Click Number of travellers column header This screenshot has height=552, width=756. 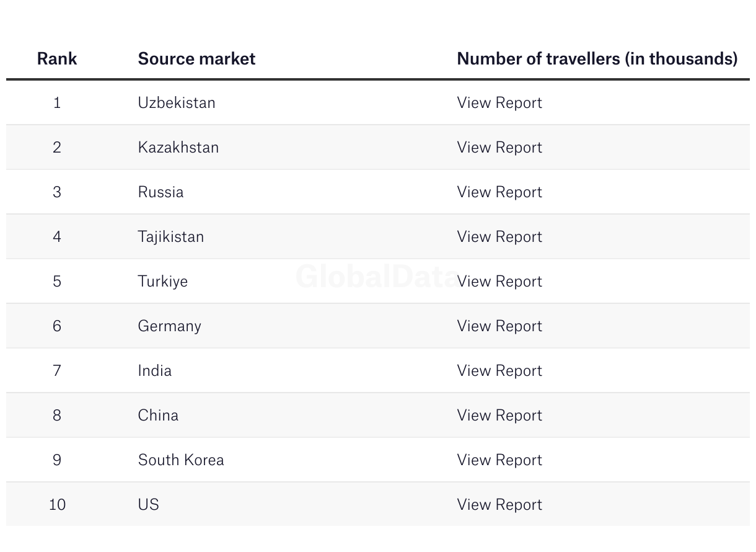[x=597, y=58]
